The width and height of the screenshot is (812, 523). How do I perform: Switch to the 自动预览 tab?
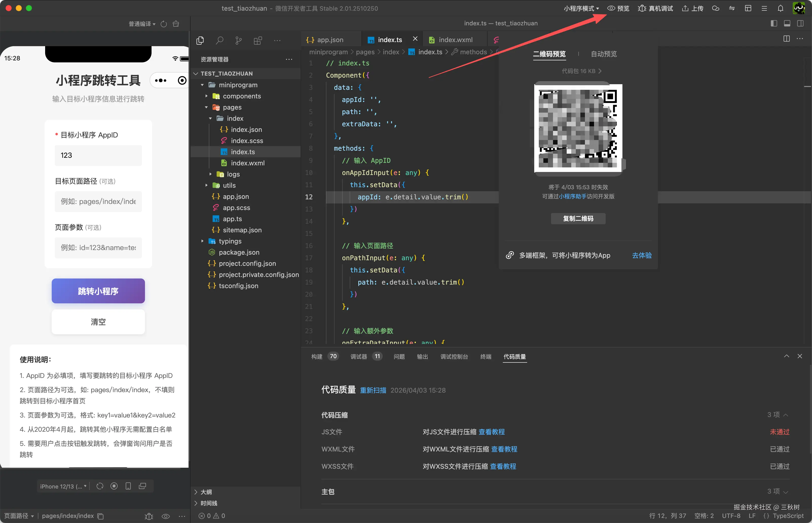(604, 54)
